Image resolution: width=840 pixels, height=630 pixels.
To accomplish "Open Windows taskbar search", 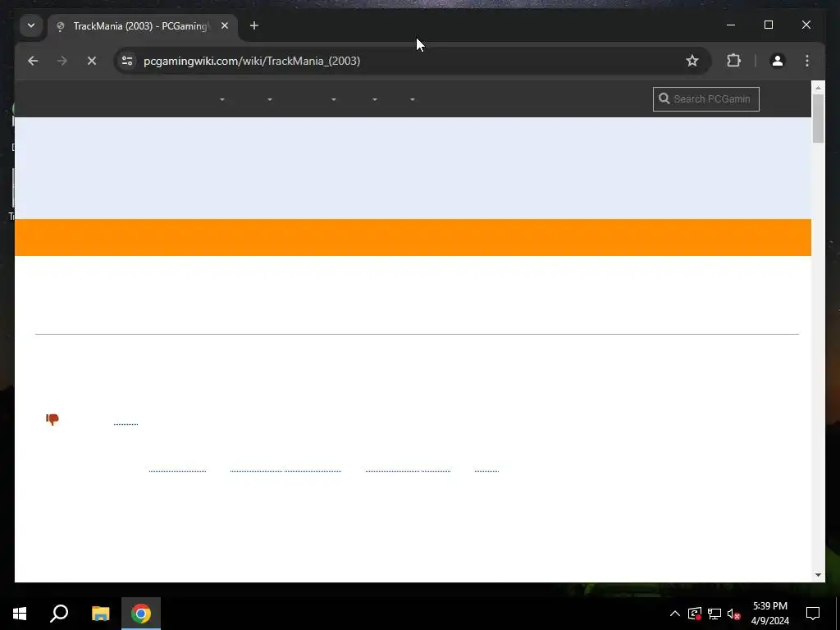I will pyautogui.click(x=59, y=614).
